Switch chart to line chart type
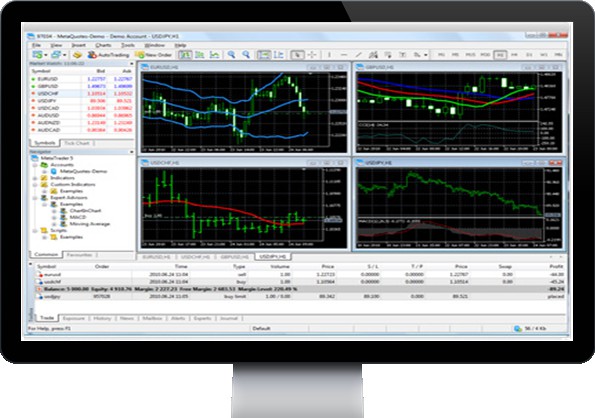This screenshot has width=595, height=418. 214,55
